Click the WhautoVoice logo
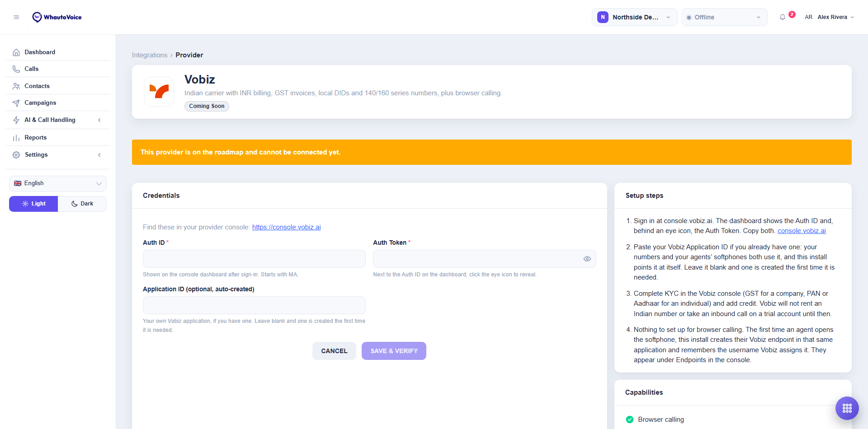Screen dimensions: 868x429 pyautogui.click(x=57, y=17)
